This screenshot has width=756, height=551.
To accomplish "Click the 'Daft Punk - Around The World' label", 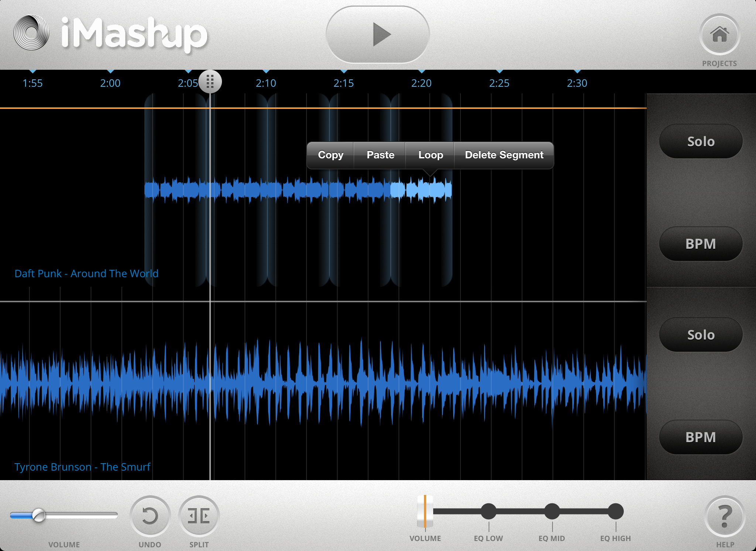I will pos(86,273).
